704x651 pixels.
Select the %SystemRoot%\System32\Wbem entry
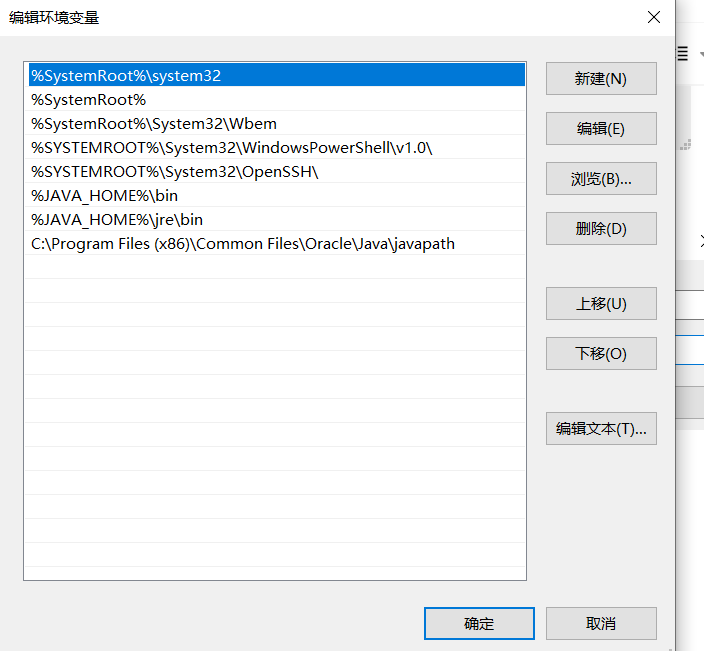click(277, 123)
